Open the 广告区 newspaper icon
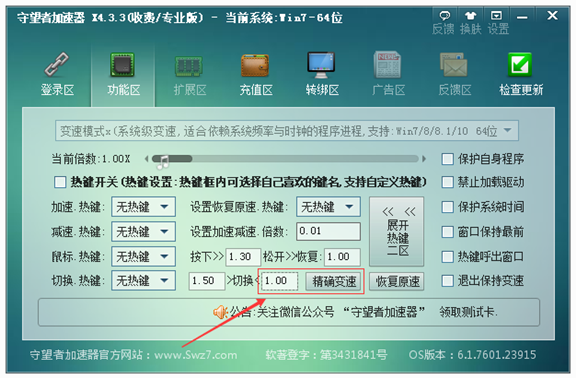576x378 pixels. (387, 64)
